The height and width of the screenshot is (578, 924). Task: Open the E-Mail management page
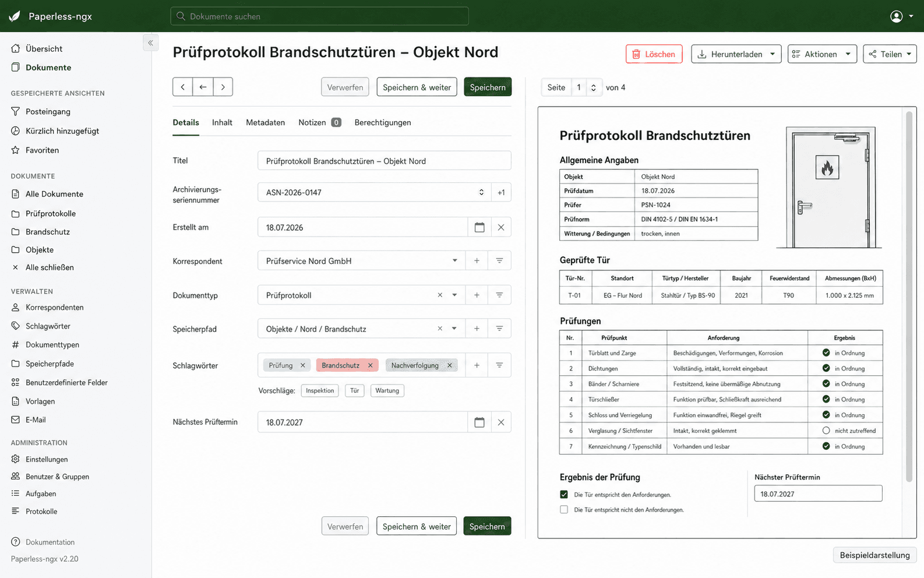coord(29,420)
